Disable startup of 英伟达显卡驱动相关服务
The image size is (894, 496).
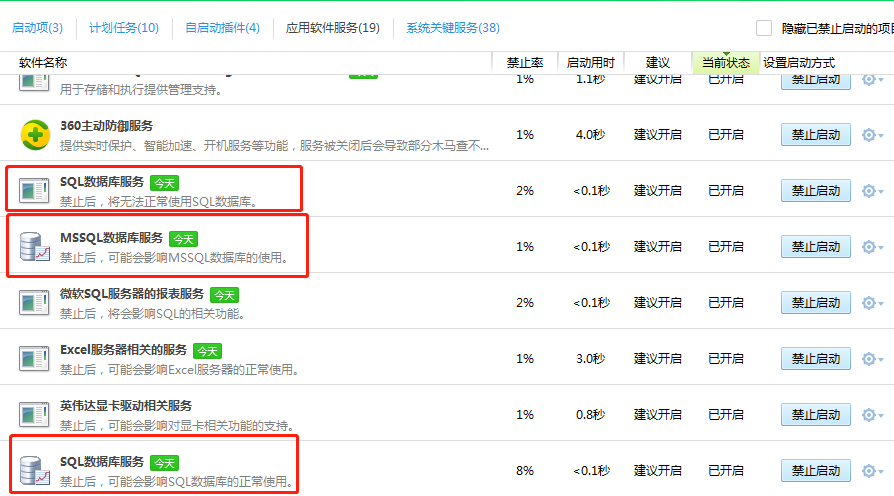[816, 414]
